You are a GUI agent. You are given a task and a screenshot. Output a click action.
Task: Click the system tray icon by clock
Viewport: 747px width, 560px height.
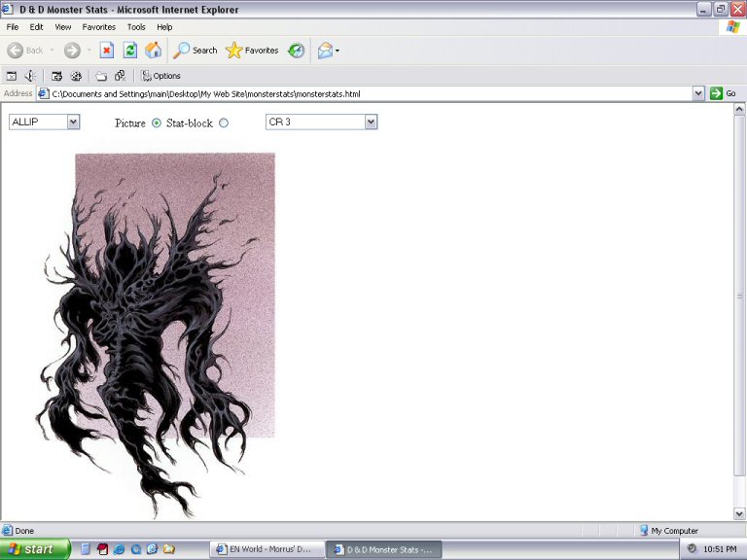click(x=692, y=548)
